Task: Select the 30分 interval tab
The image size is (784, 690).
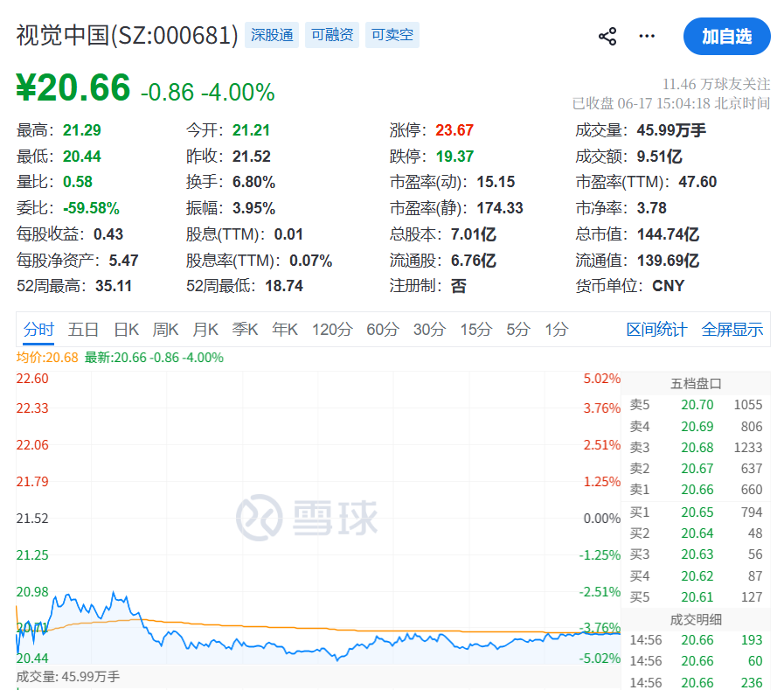Action: click(429, 330)
